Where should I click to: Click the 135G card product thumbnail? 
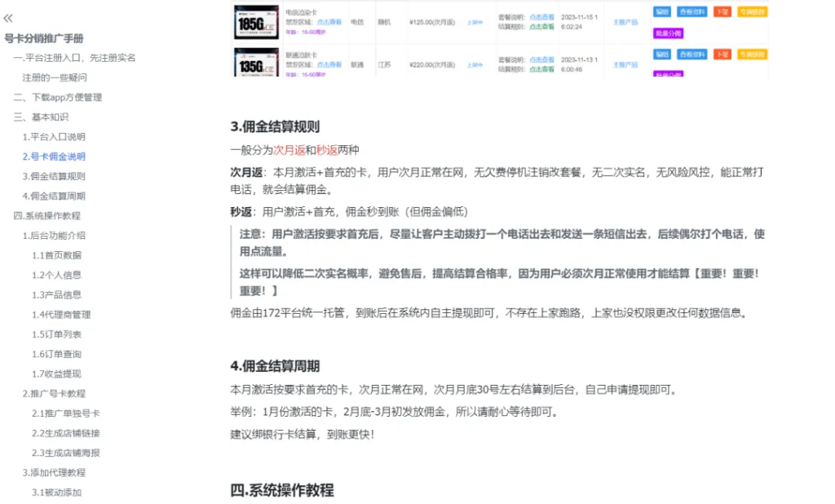pyautogui.click(x=256, y=62)
